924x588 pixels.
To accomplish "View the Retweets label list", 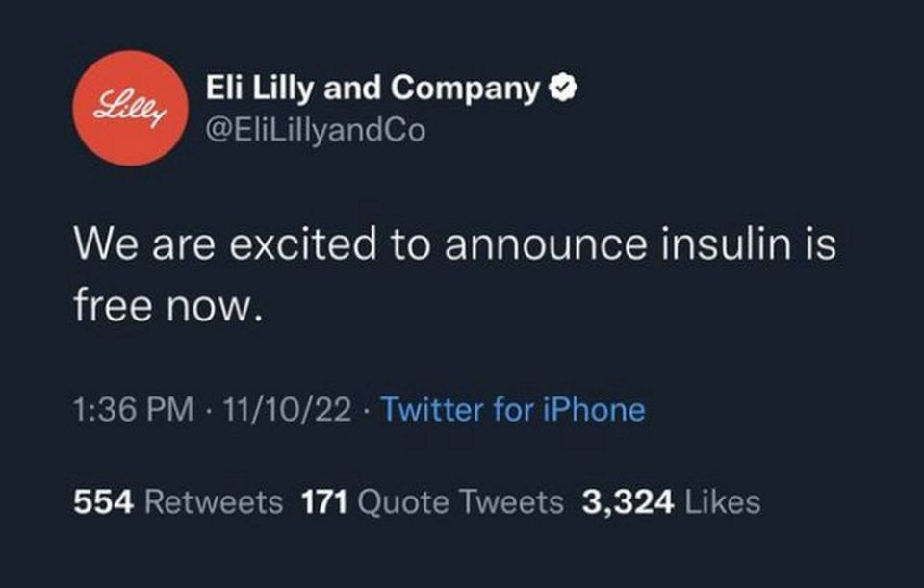I will (216, 501).
